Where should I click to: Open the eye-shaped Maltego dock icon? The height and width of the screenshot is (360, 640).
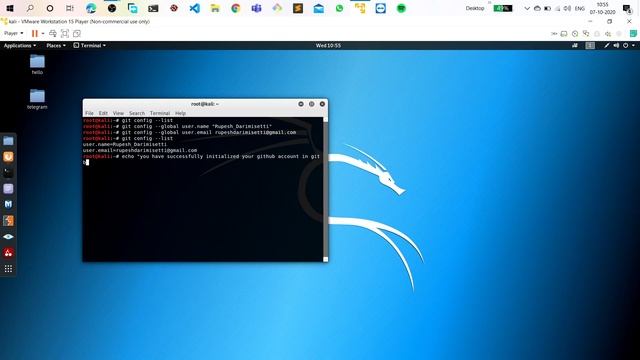[8, 237]
